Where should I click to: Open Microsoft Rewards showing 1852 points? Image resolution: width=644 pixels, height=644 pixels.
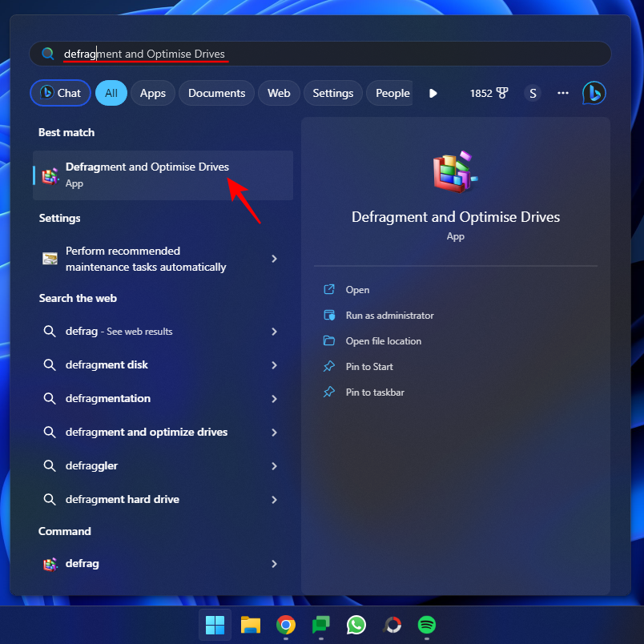[489, 93]
